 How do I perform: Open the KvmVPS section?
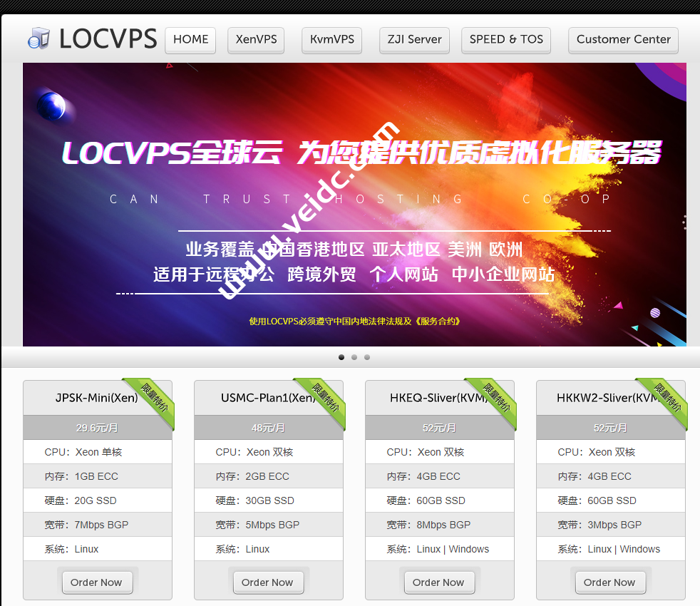click(x=331, y=40)
